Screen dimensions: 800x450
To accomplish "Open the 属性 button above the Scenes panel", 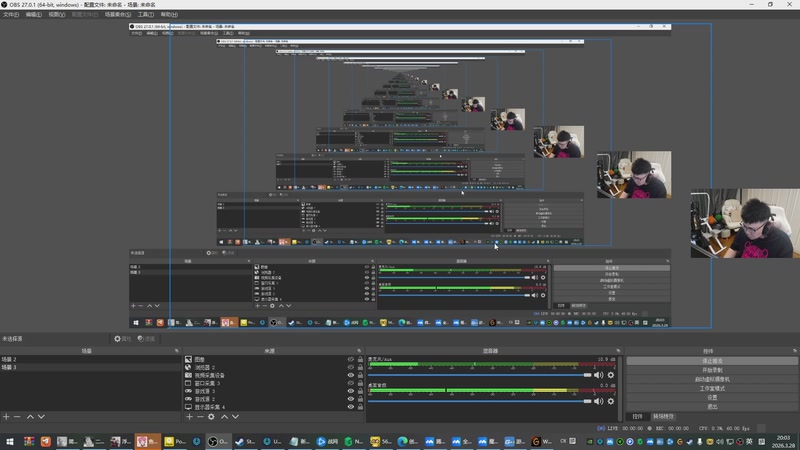I will coord(122,339).
